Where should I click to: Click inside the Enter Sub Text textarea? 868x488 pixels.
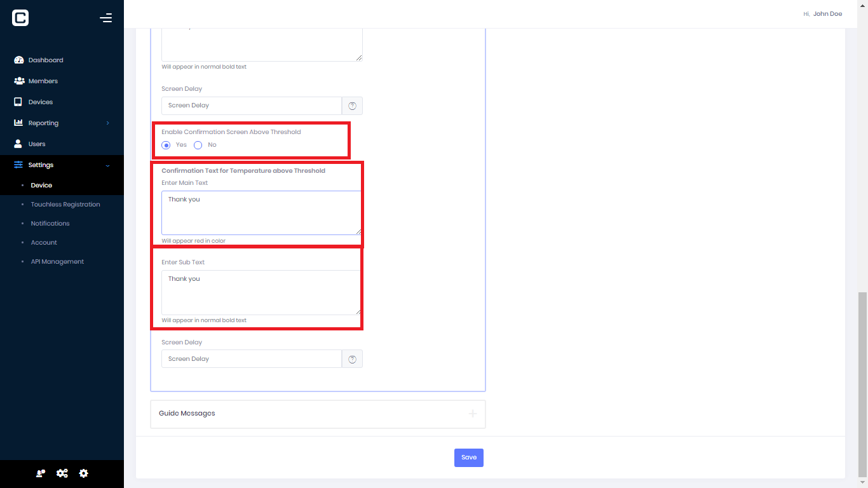pos(261,292)
